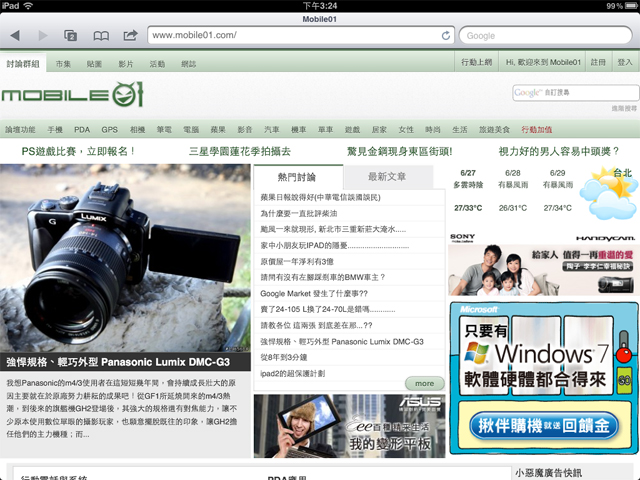Reload the page with the refresh icon
640x480 pixels.
[x=446, y=36]
